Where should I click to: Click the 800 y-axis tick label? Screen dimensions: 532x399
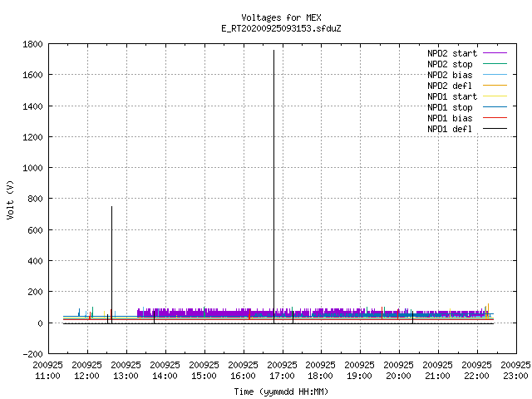(x=35, y=199)
